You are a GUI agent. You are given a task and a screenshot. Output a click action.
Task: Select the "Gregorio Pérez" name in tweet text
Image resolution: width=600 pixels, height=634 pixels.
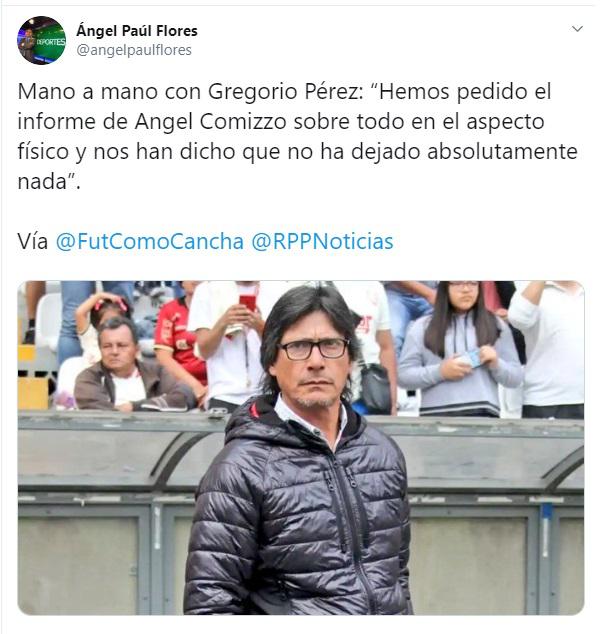coord(285,91)
